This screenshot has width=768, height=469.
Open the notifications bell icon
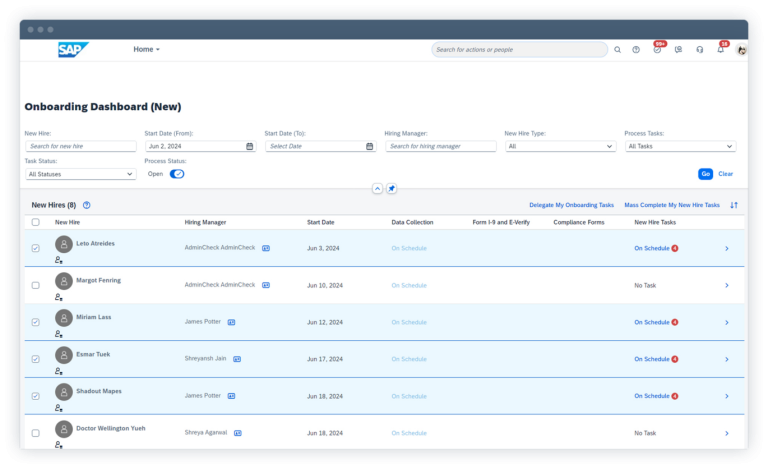pyautogui.click(x=720, y=49)
